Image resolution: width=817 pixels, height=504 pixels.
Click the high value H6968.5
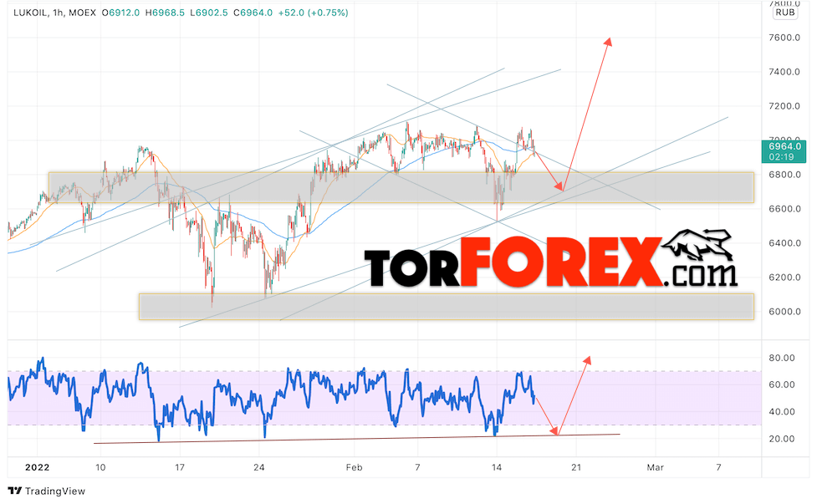[x=165, y=13]
